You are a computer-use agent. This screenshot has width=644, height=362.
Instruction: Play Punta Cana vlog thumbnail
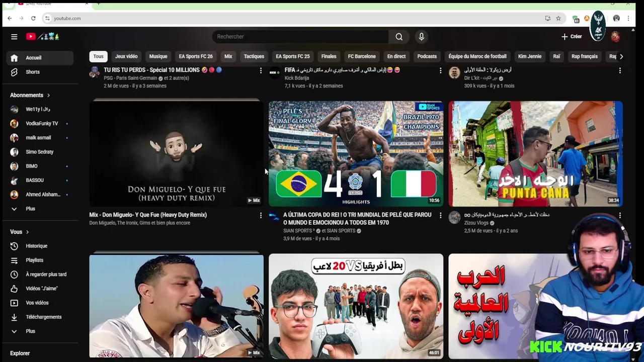pos(535,153)
